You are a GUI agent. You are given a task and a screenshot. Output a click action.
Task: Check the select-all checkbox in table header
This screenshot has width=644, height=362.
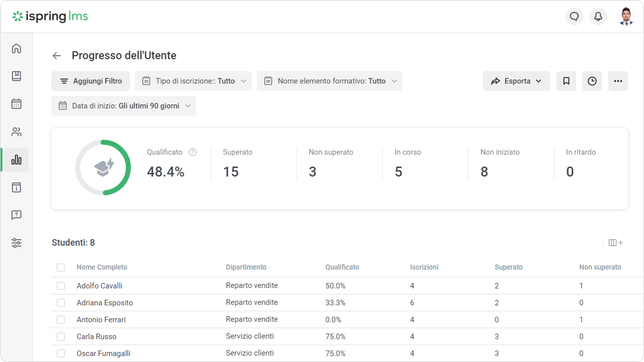61,267
